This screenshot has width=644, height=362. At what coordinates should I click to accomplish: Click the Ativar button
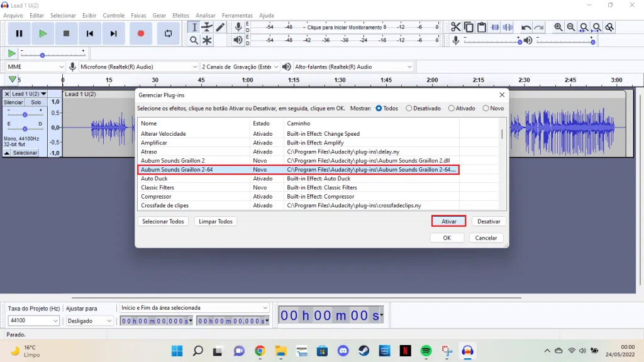448,221
